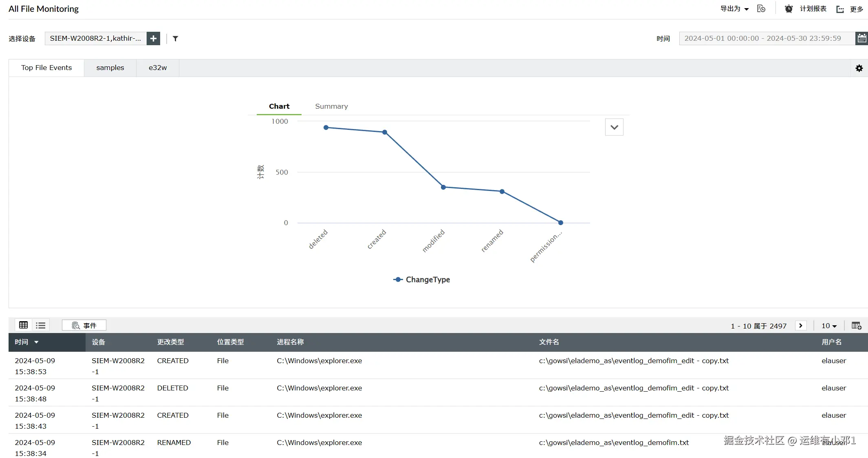Switch to the samples tab
This screenshot has height=458, width=868.
pyautogui.click(x=110, y=68)
